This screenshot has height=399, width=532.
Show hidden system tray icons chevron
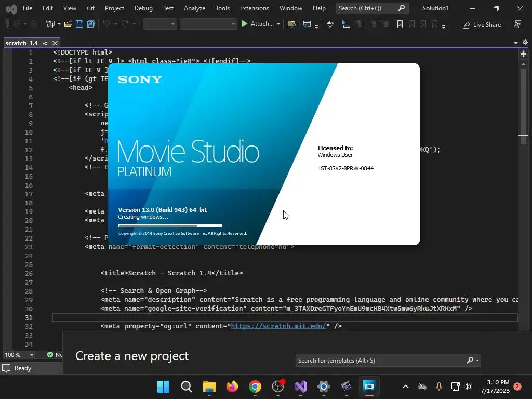[405, 387]
